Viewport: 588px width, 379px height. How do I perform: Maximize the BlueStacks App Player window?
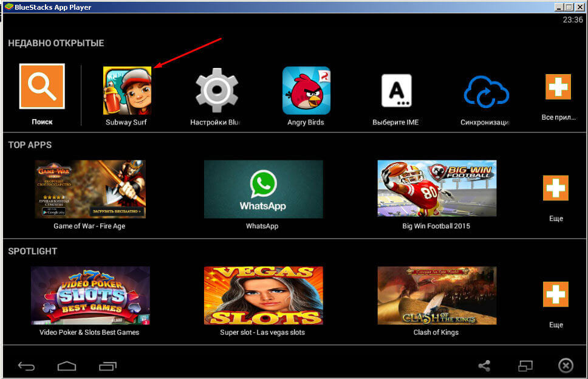[569, 7]
